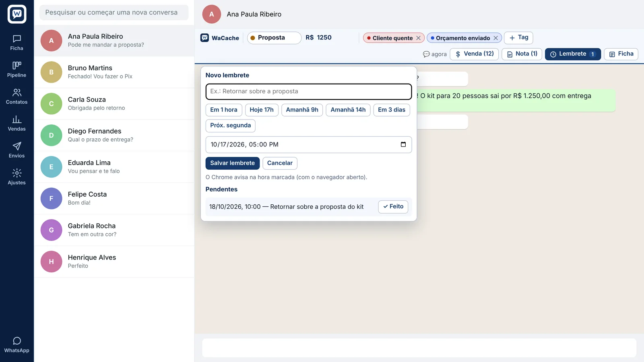This screenshot has height=362, width=644.
Task: Focus the conversation search box
Action: (114, 12)
